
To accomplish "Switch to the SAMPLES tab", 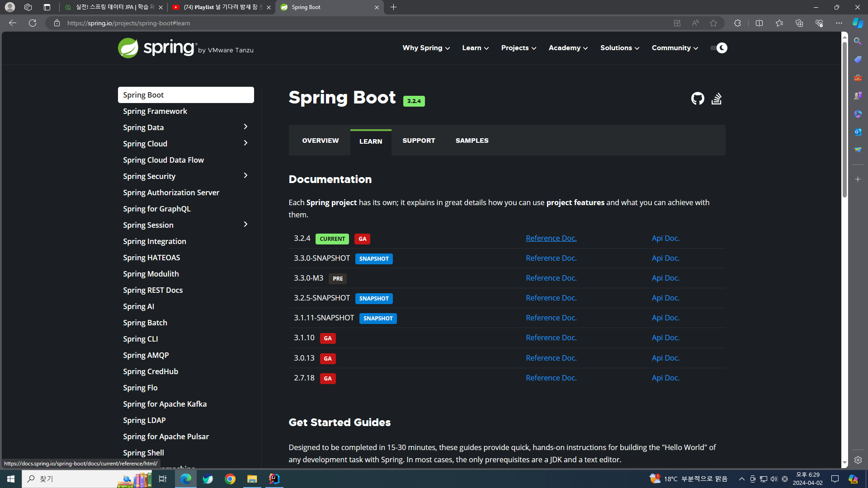I will point(472,141).
